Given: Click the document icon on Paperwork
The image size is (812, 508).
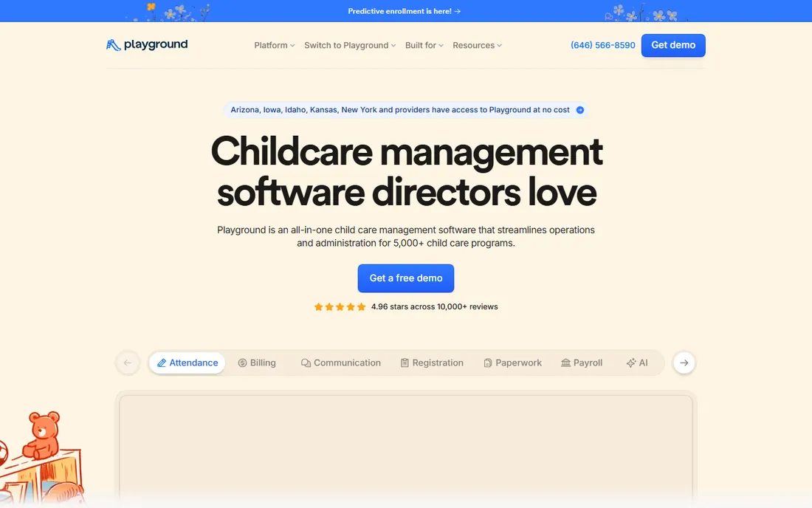Looking at the screenshot, I should pyautogui.click(x=488, y=363).
